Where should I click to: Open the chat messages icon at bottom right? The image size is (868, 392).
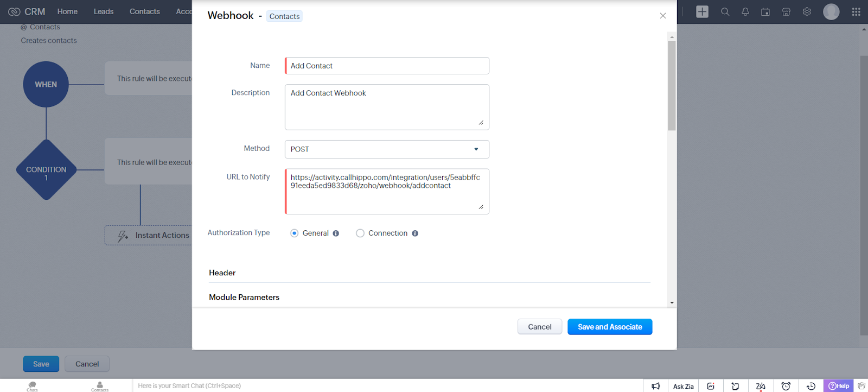pos(861,386)
